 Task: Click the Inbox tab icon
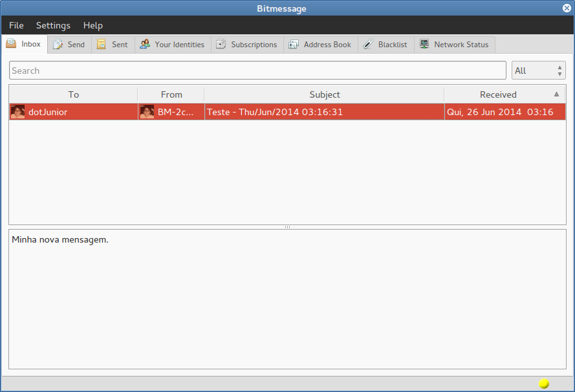[10, 44]
